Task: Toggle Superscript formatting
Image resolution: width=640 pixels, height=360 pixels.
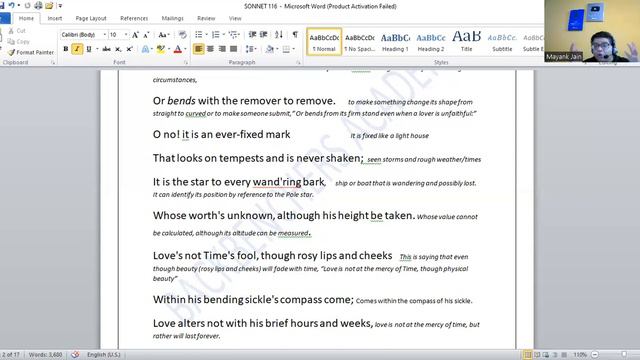Action: coord(129,49)
